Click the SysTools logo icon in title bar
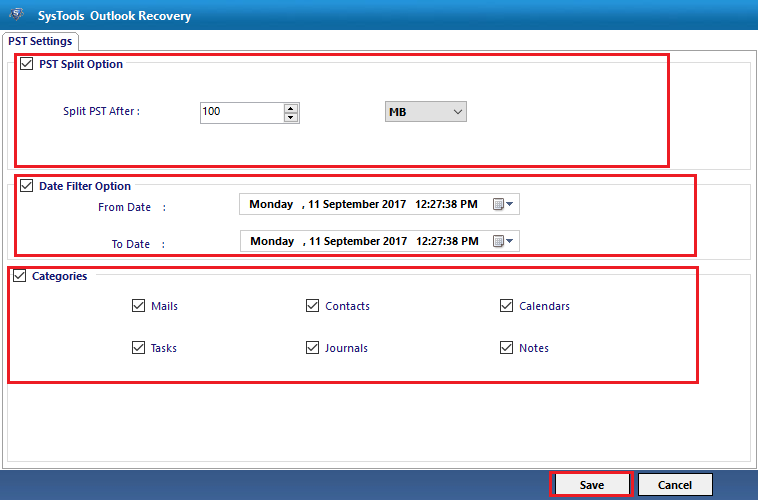Viewport: 758px width, 500px height. pos(16,14)
